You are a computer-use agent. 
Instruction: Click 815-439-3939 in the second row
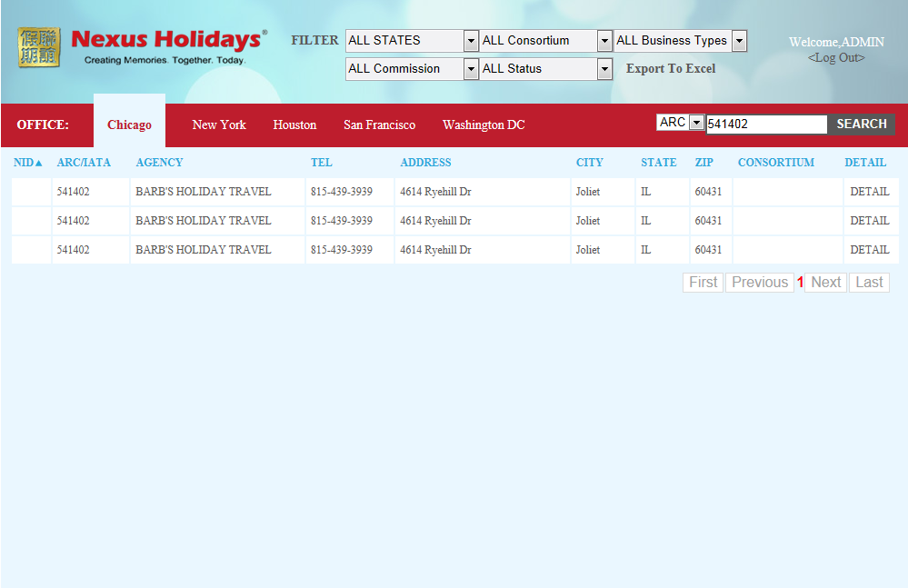(x=342, y=221)
